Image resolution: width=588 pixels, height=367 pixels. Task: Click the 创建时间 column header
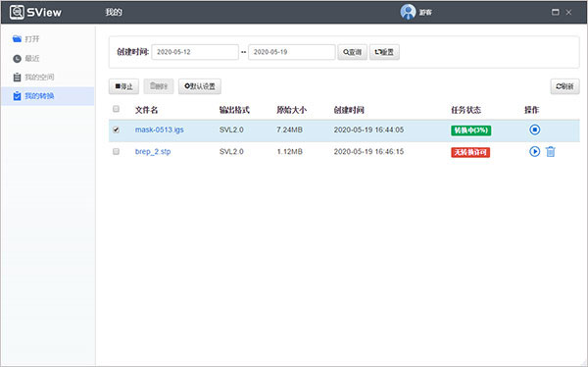pyautogui.click(x=349, y=110)
